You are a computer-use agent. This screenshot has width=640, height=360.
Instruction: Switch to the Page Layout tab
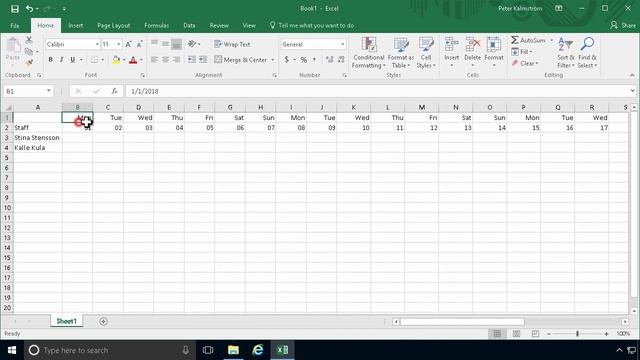113,25
